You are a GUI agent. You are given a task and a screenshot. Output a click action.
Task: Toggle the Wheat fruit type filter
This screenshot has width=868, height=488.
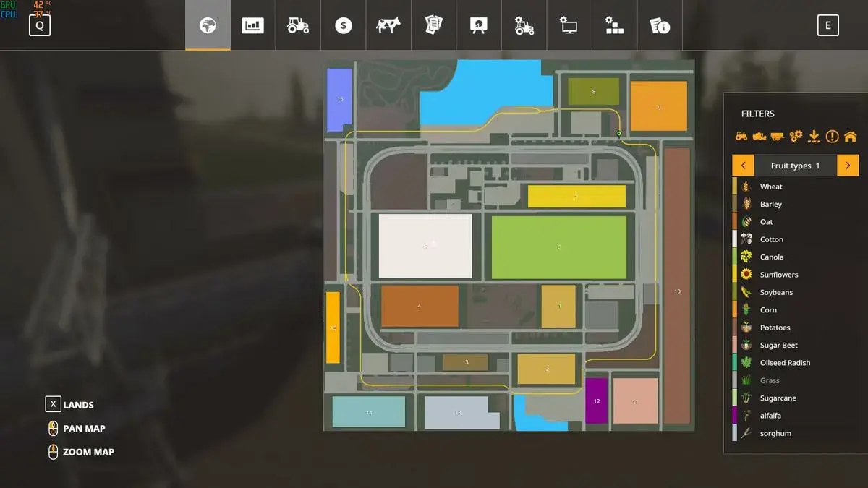[770, 187]
